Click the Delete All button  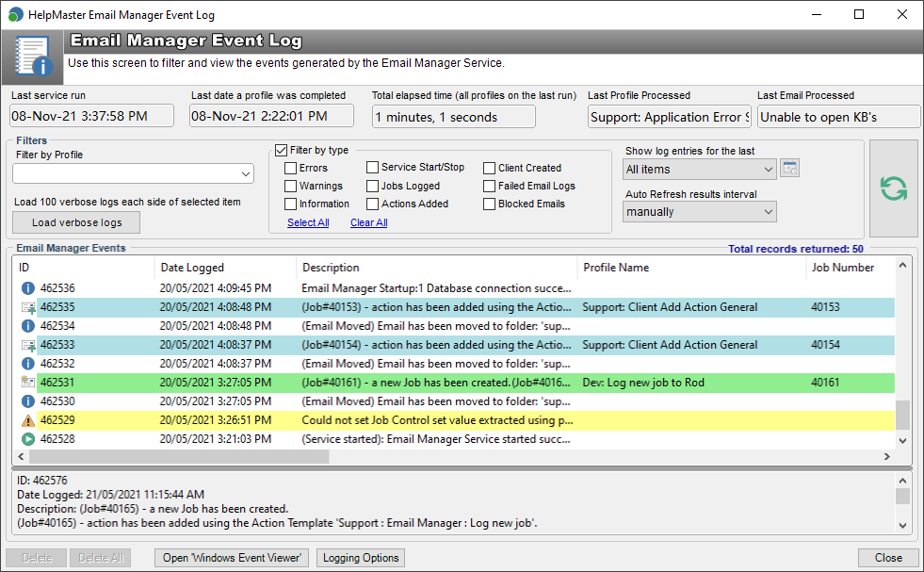[100, 558]
